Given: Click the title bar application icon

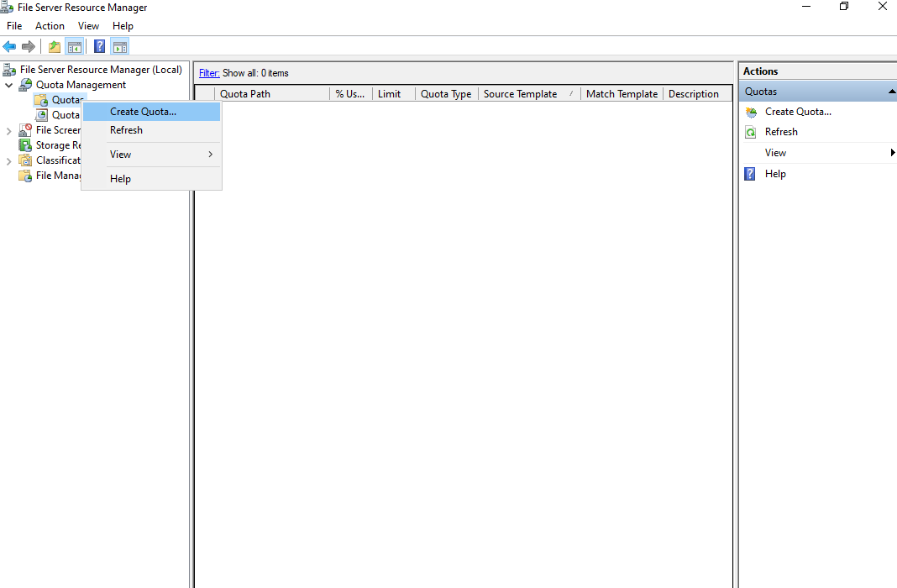Looking at the screenshot, I should pos(7,8).
